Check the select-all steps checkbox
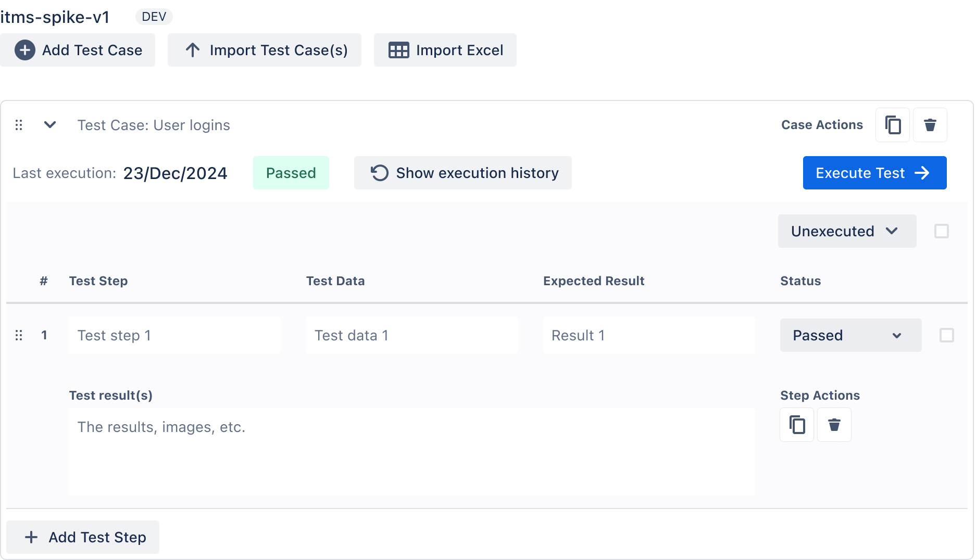Image resolution: width=976 pixels, height=560 pixels. point(941,231)
